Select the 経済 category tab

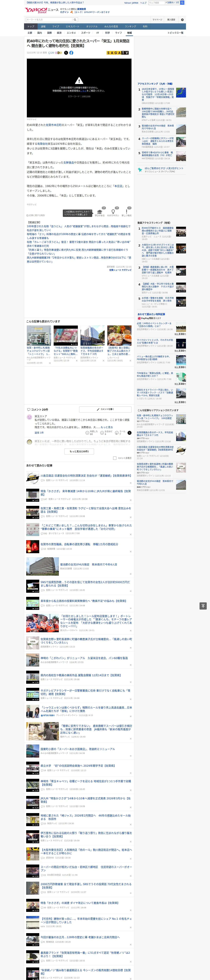pos(59,33)
